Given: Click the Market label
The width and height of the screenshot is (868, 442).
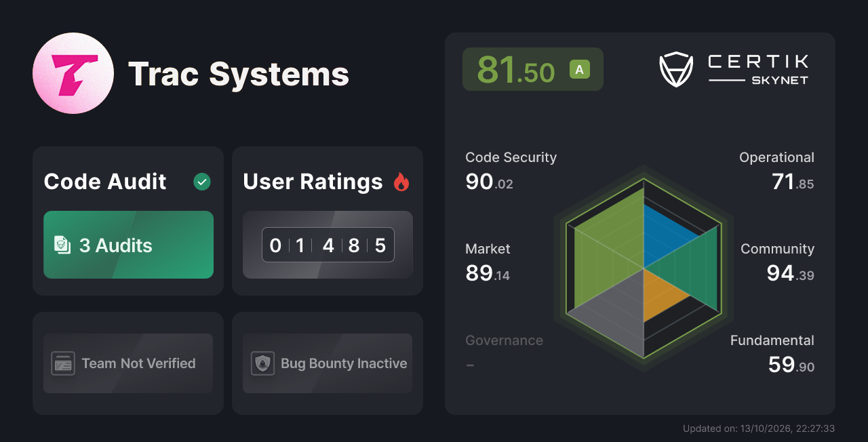Looking at the screenshot, I should pos(488,249).
